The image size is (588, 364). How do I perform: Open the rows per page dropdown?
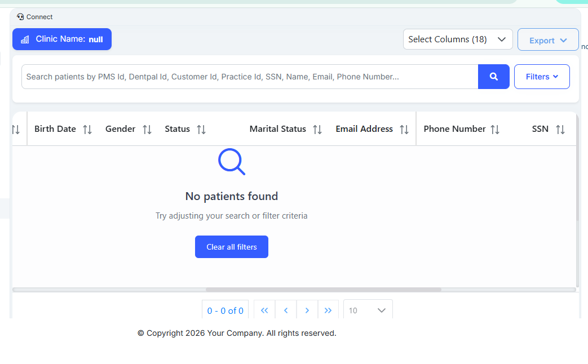click(x=368, y=310)
